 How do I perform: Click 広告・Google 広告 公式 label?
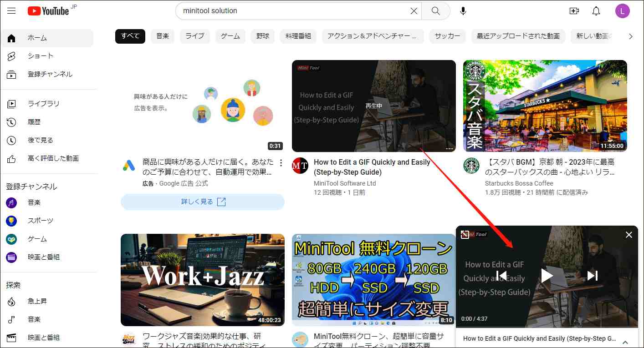pos(175,183)
